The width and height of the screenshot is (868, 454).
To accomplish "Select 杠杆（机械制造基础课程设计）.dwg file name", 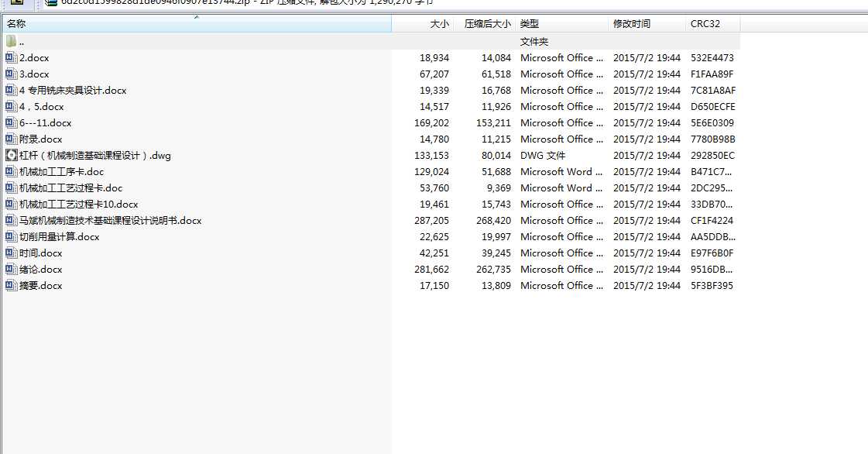I will pos(95,156).
